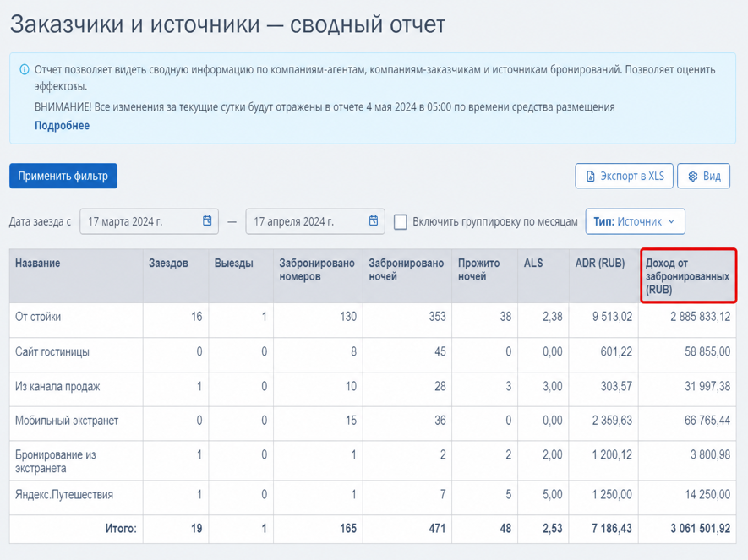748x560 pixels.
Task: Click the Заездов column header
Action: tap(168, 263)
